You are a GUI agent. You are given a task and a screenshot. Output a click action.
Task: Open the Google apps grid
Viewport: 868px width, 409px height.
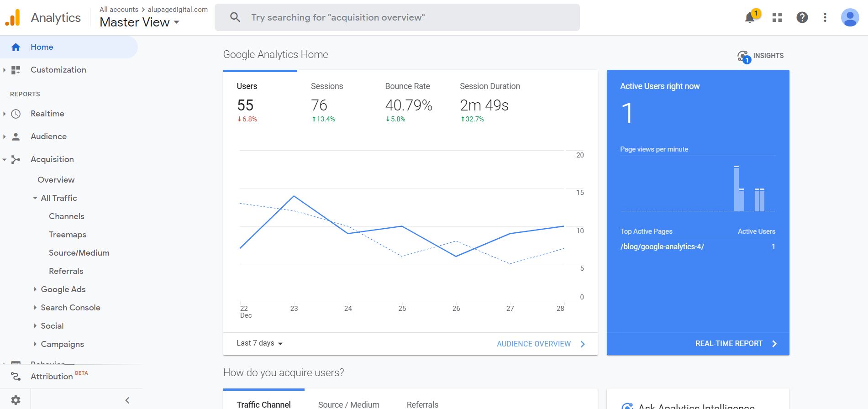[777, 17]
